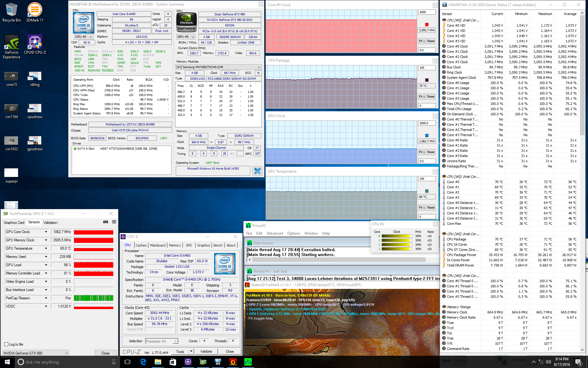Launch 3DMark 11 from the desktop

tap(35, 13)
